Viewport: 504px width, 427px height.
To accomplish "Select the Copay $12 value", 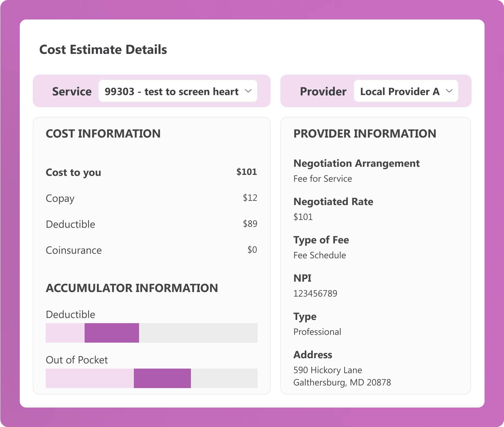I will (x=250, y=198).
